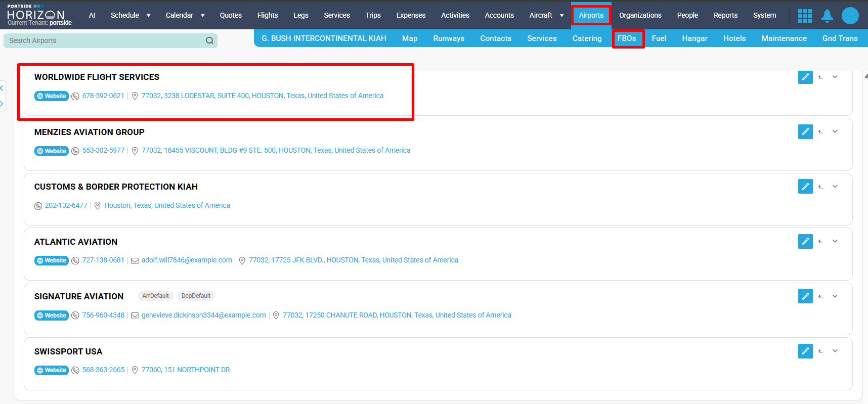
Task: Focus the Search Airports field
Action: point(104,40)
